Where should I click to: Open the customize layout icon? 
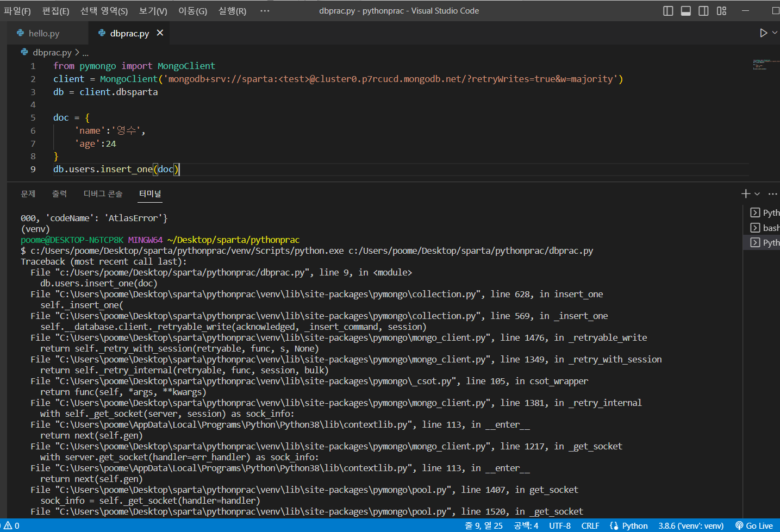point(721,11)
